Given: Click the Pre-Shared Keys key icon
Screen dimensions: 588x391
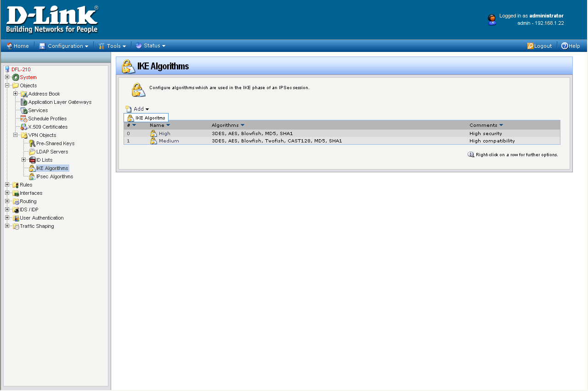Looking at the screenshot, I should (32, 143).
